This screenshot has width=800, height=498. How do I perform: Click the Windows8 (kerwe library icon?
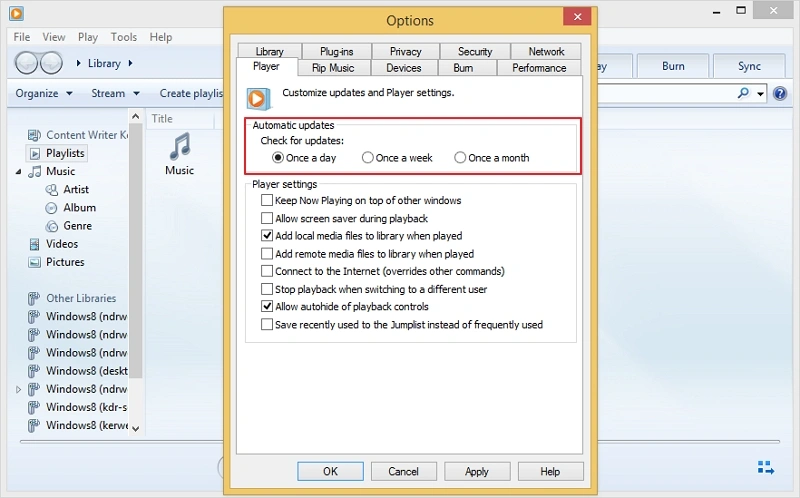[x=34, y=426]
